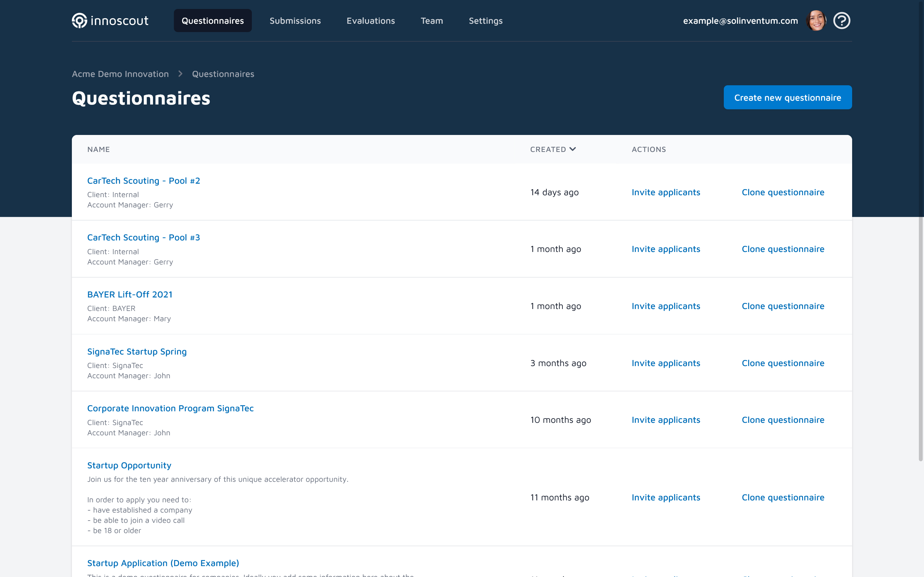Click the user profile avatar
924x577 pixels.
click(816, 20)
